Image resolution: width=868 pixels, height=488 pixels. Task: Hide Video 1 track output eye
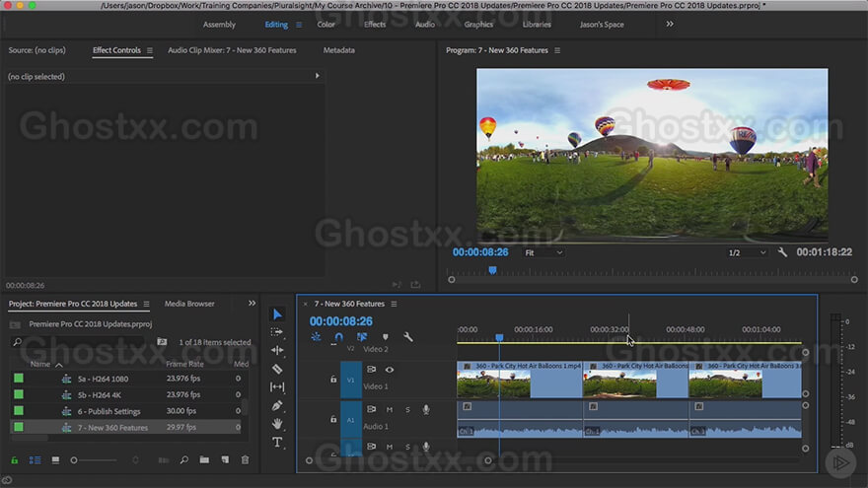(x=390, y=370)
